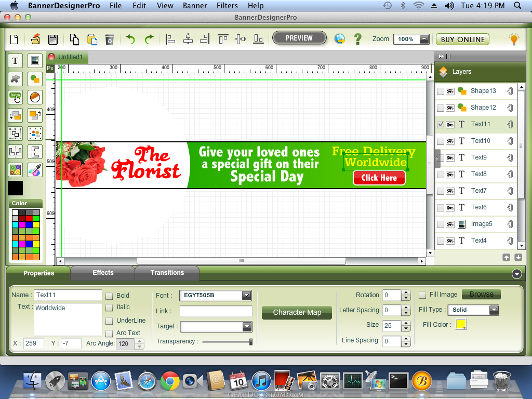Select the Shape12 layer row
532x399 pixels.
pos(476,108)
